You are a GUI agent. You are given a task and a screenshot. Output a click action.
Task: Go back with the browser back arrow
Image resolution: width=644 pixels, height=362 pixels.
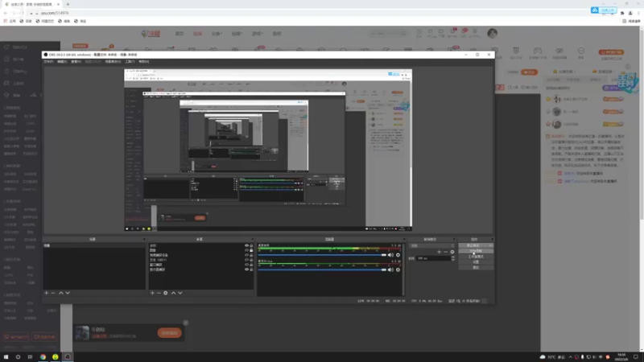pos(6,13)
